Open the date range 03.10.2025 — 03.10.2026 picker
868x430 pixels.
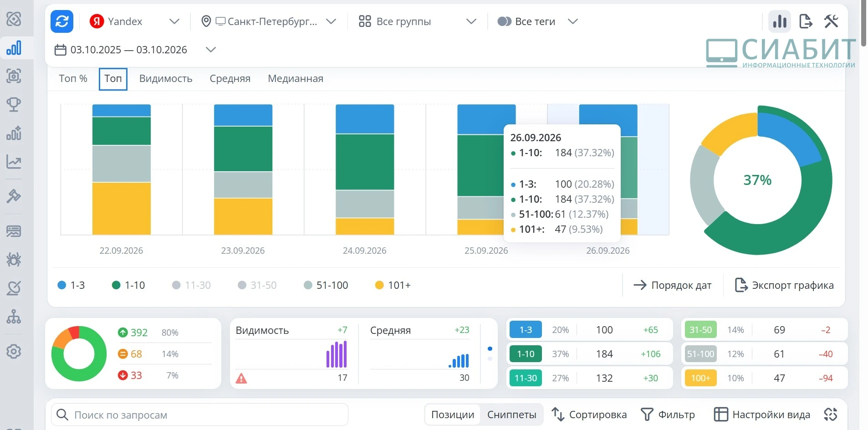click(x=135, y=50)
